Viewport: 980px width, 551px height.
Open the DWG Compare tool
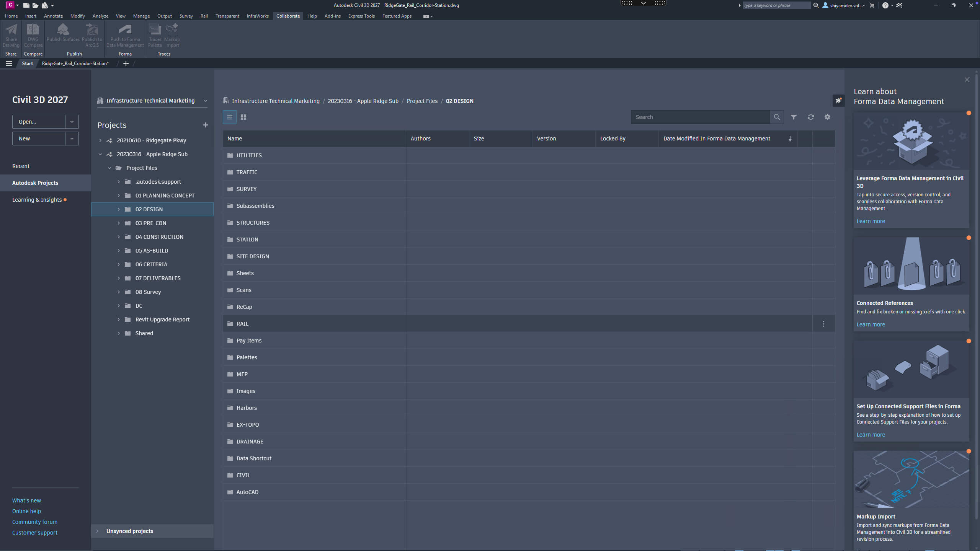33,35
